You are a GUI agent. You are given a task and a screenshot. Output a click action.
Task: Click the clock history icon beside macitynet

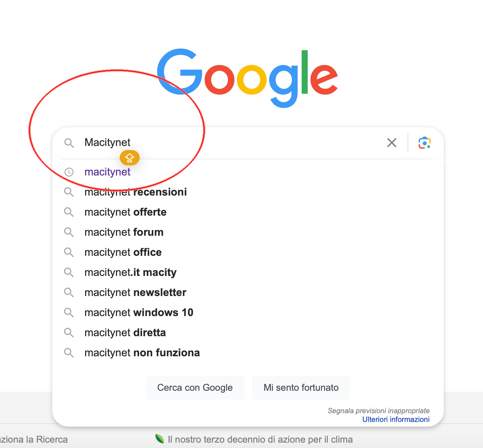[69, 172]
